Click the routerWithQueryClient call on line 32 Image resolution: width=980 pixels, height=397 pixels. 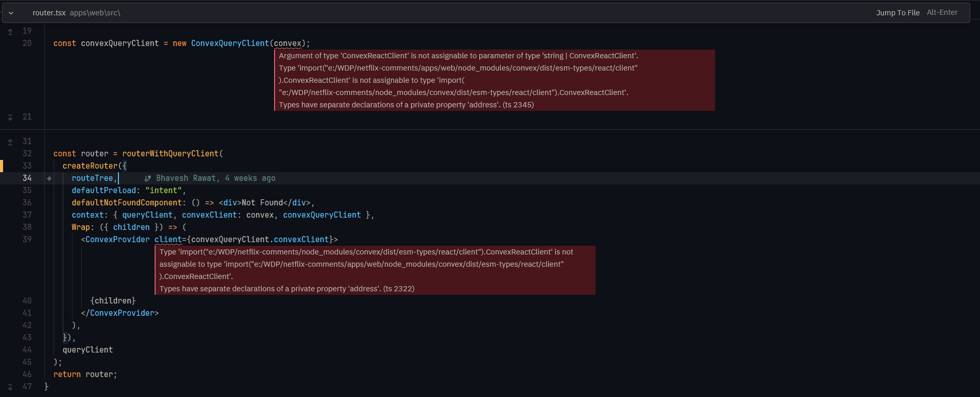pyautogui.click(x=170, y=154)
